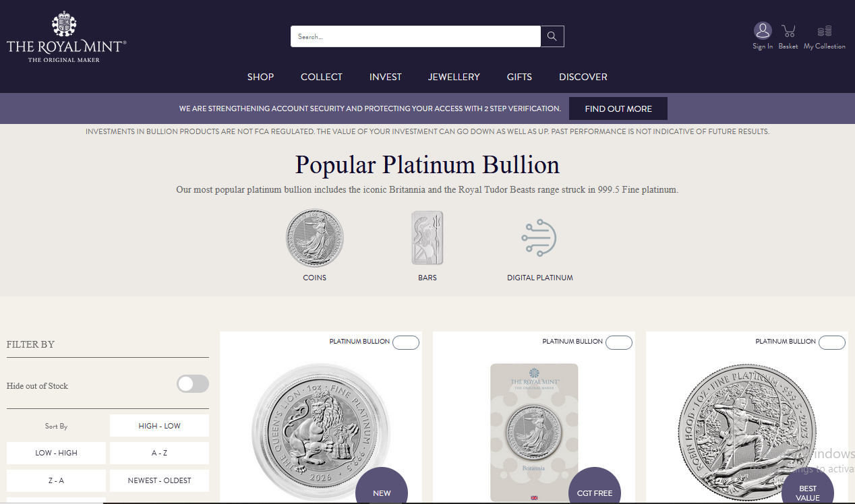855x504 pixels.
Task: Click the NEW badge on the lion coin
Action: 381,493
